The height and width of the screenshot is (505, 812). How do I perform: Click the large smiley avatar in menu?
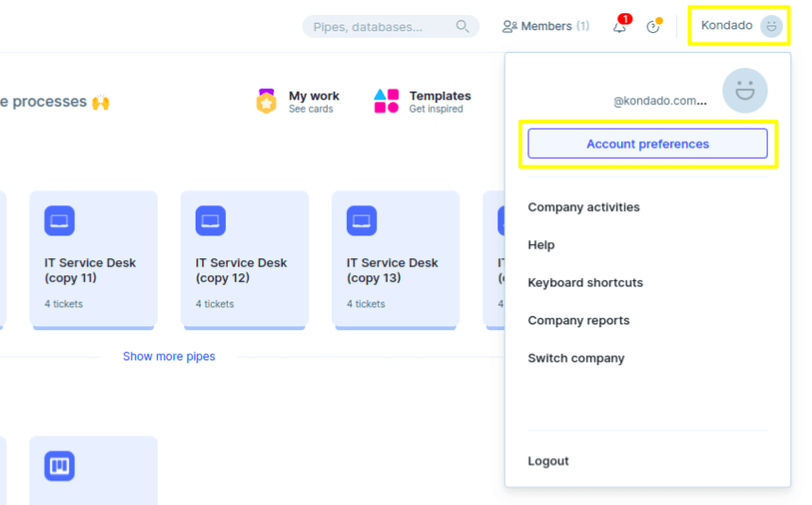click(745, 91)
